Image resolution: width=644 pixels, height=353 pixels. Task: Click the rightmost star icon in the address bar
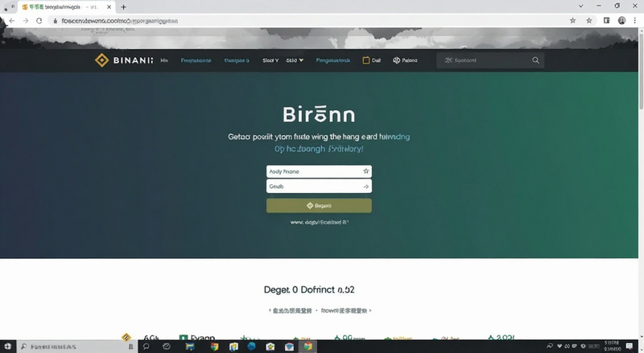click(589, 21)
